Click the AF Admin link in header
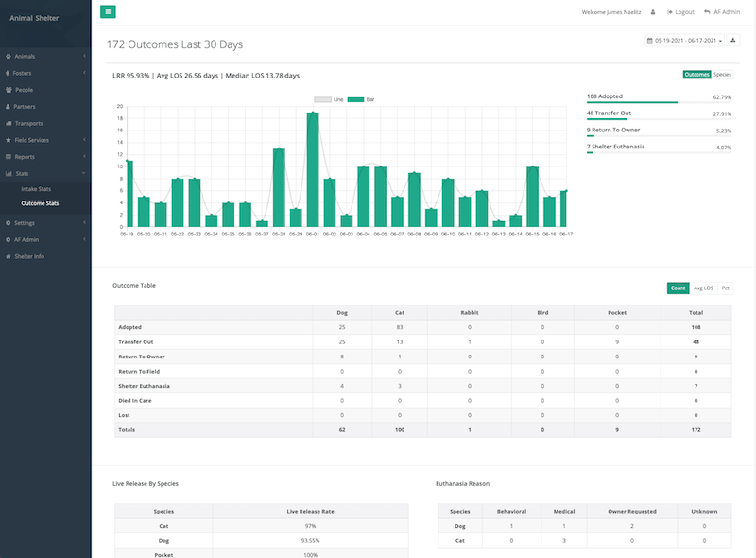The image size is (756, 558). pos(722,12)
